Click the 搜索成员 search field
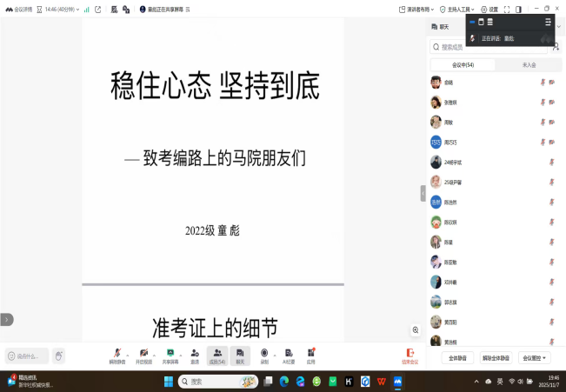The image size is (566, 392). coord(487,46)
